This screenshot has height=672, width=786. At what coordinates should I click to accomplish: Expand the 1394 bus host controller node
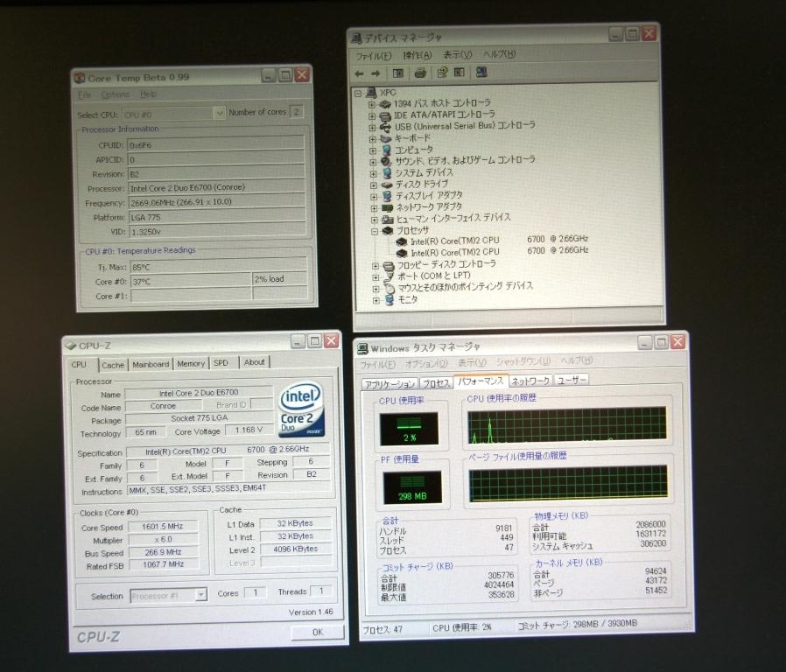coord(371,105)
